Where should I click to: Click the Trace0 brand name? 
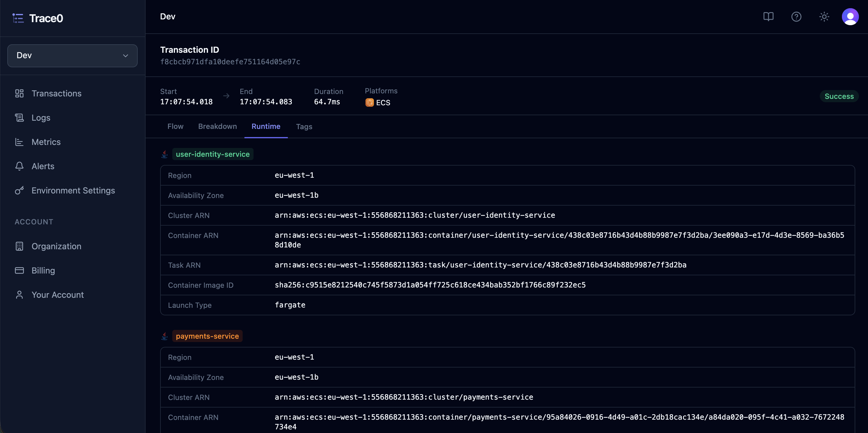[x=46, y=18]
